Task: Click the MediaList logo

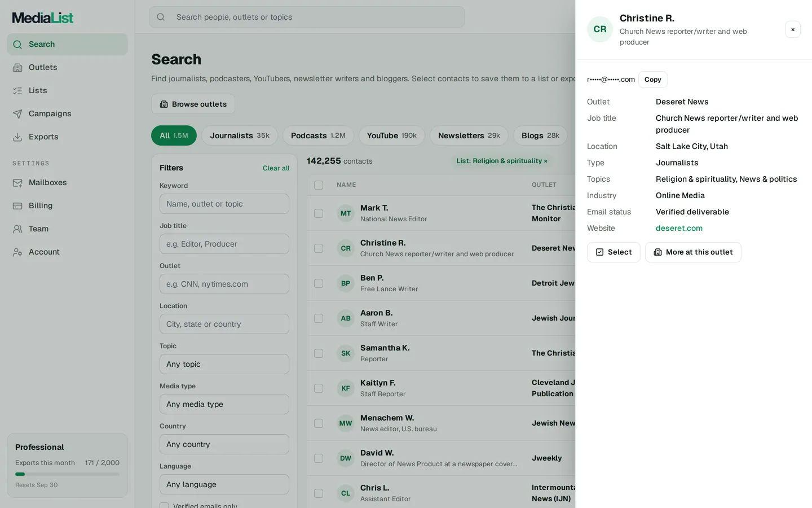Action: pos(43,18)
